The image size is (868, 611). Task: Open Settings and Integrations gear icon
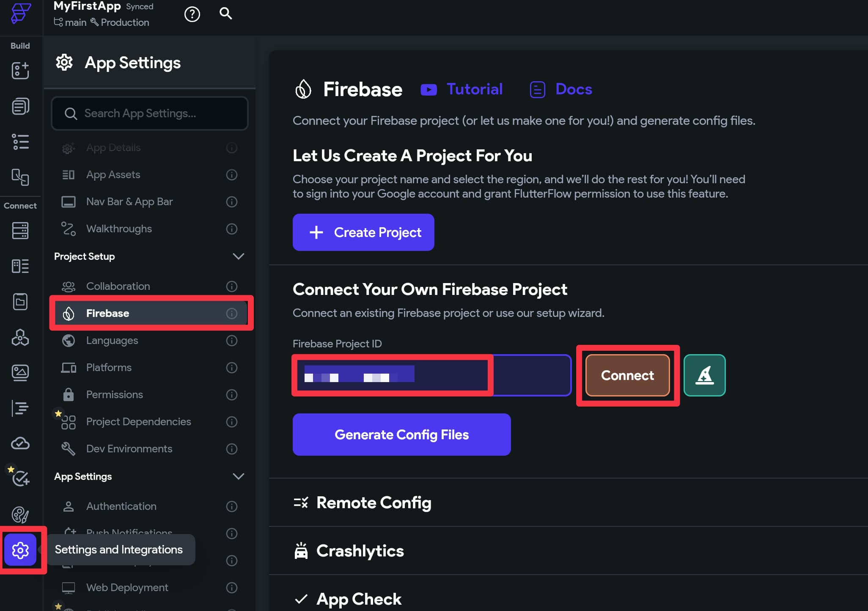[20, 550]
